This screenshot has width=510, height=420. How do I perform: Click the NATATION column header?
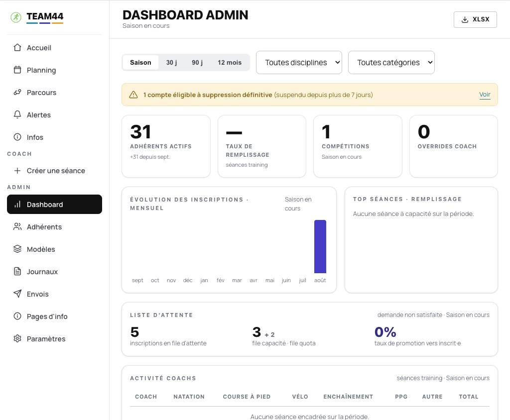(189, 397)
